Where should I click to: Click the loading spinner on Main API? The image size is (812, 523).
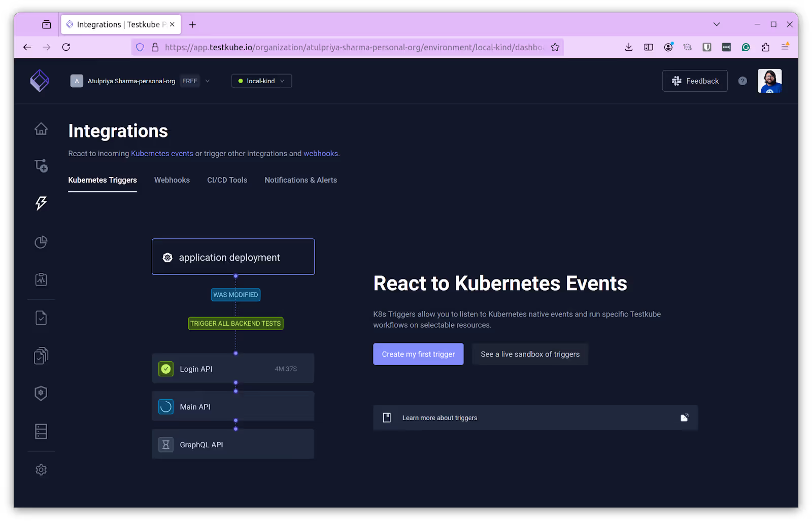pyautogui.click(x=166, y=407)
